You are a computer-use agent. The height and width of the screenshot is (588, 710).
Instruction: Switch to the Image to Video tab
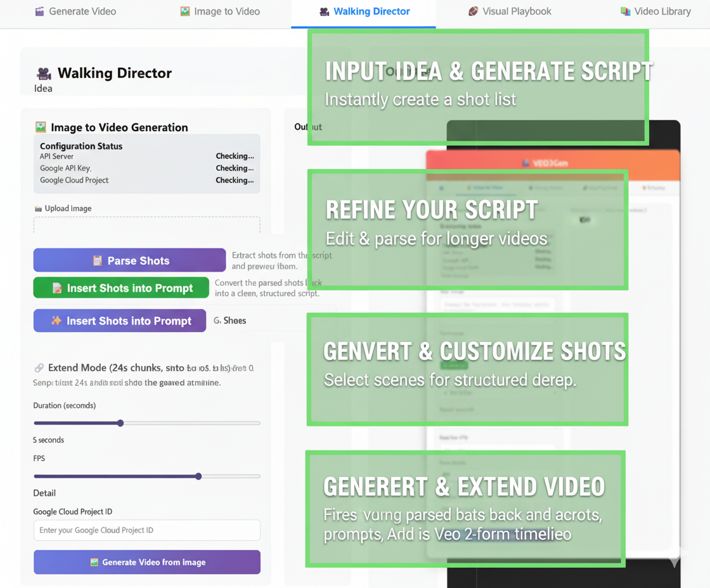point(219,11)
